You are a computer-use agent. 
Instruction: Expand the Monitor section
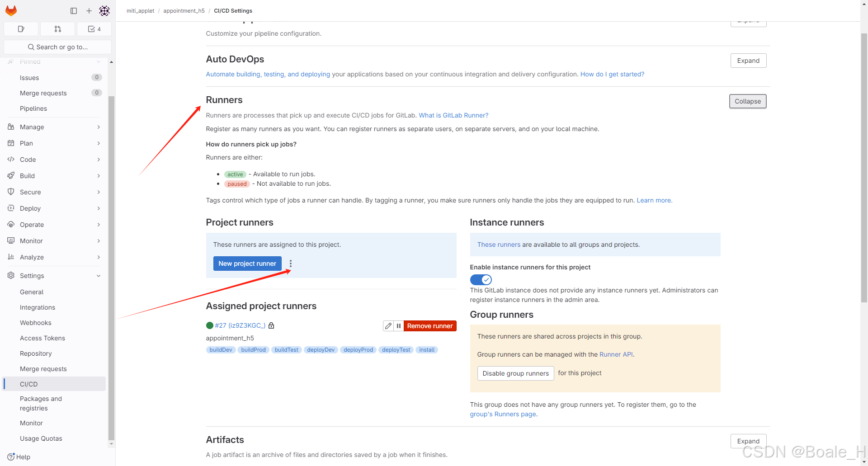[54, 241]
